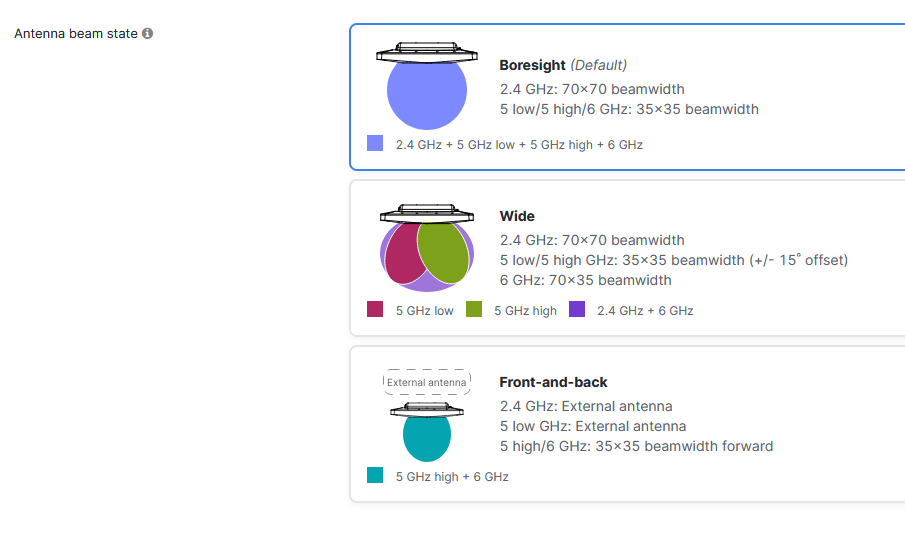This screenshot has width=905, height=537.
Task: Click the teal 5 GHz high + 6 GHz swatch
Action: click(375, 475)
